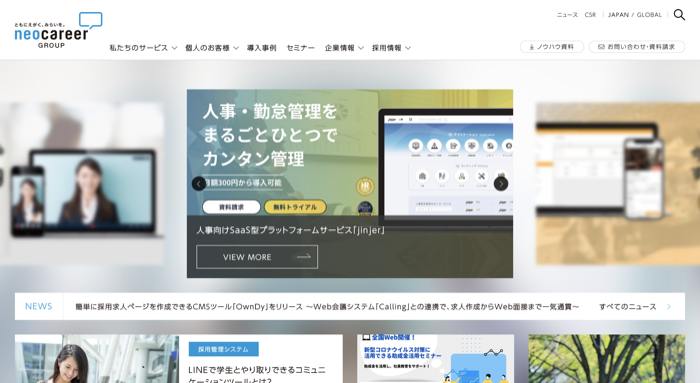
Task: Click the VIEW MORE button
Action: tap(257, 257)
